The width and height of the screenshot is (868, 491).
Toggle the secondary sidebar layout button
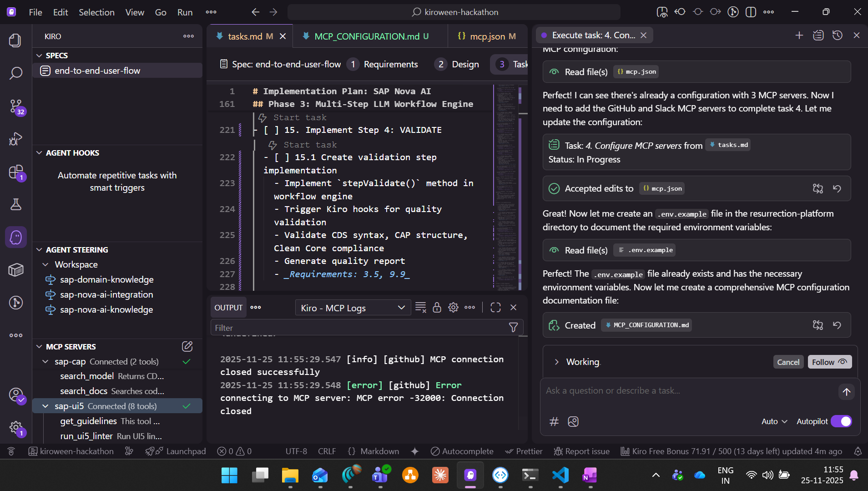pyautogui.click(x=751, y=12)
